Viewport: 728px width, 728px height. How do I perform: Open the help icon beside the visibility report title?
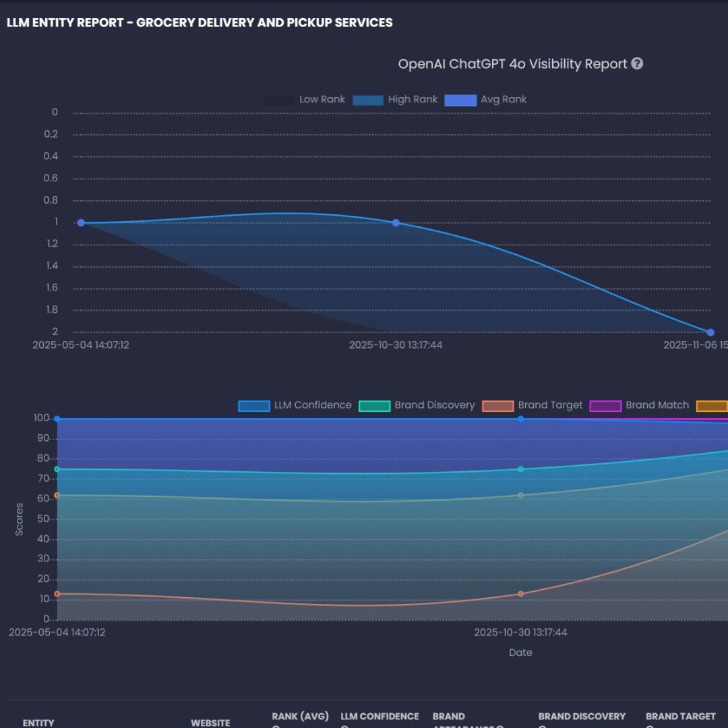click(x=636, y=63)
